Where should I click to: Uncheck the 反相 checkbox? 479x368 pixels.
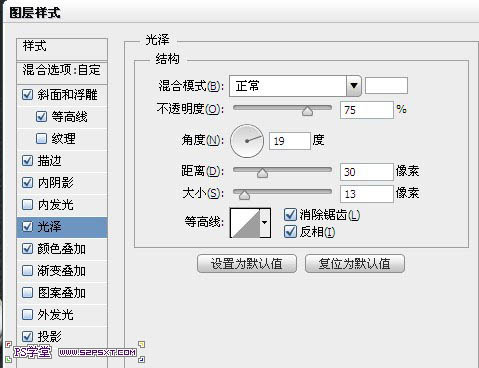click(290, 232)
